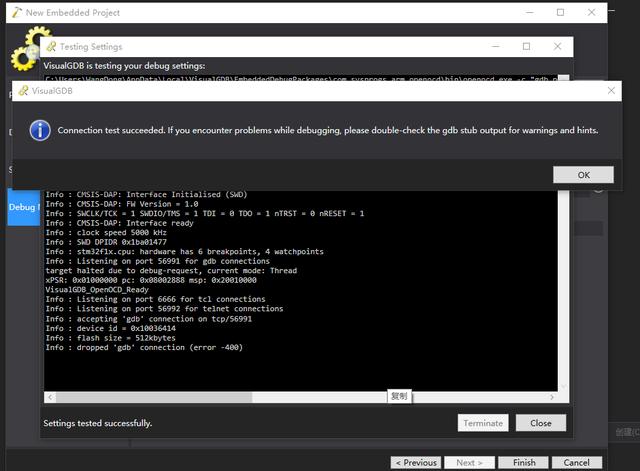
Task: Click OK in the VisualGDB message box
Action: coord(583,175)
